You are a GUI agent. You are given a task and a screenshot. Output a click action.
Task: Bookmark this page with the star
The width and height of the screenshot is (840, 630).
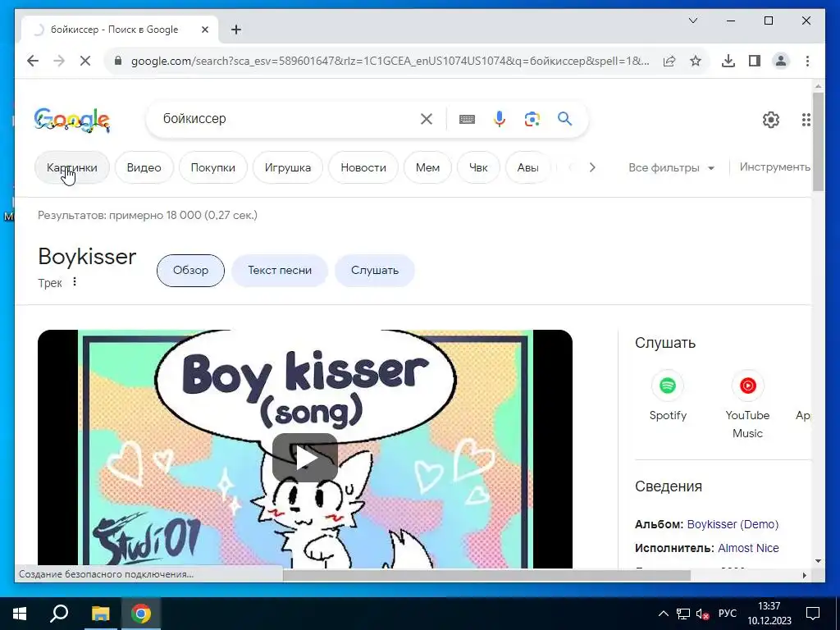(x=696, y=61)
